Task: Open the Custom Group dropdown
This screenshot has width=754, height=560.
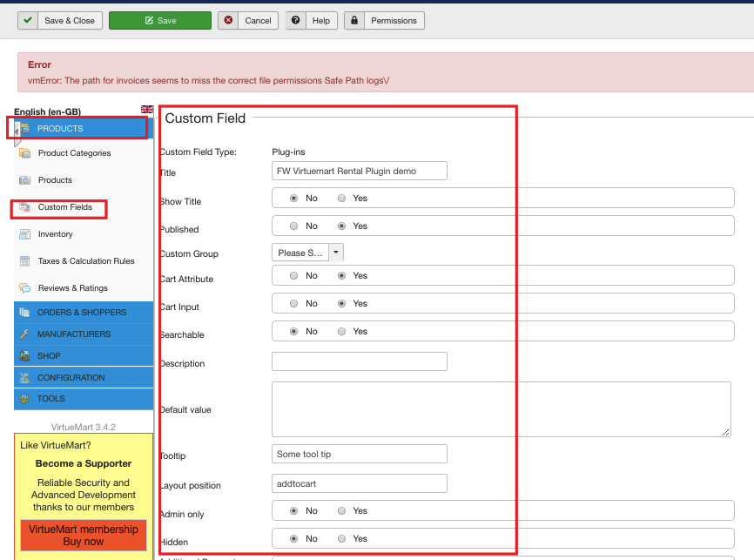Action: point(307,253)
